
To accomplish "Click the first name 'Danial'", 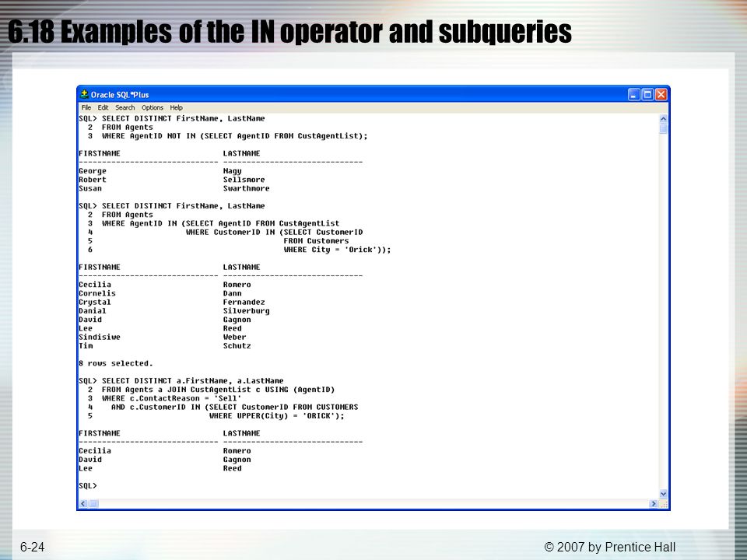I will click(93, 310).
